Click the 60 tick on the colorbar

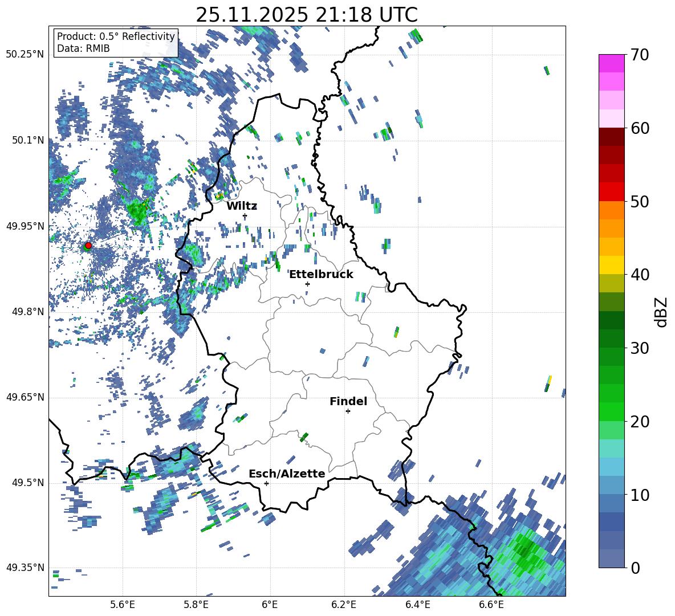(x=640, y=128)
